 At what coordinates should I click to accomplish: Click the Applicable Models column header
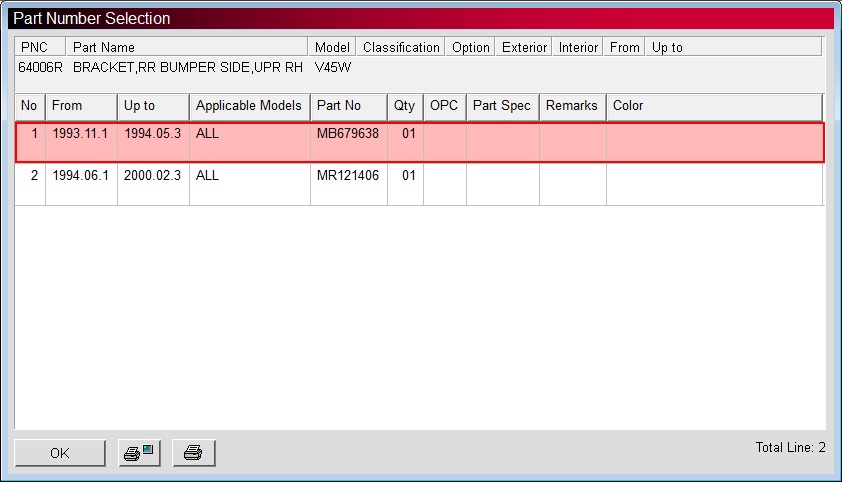click(x=249, y=106)
